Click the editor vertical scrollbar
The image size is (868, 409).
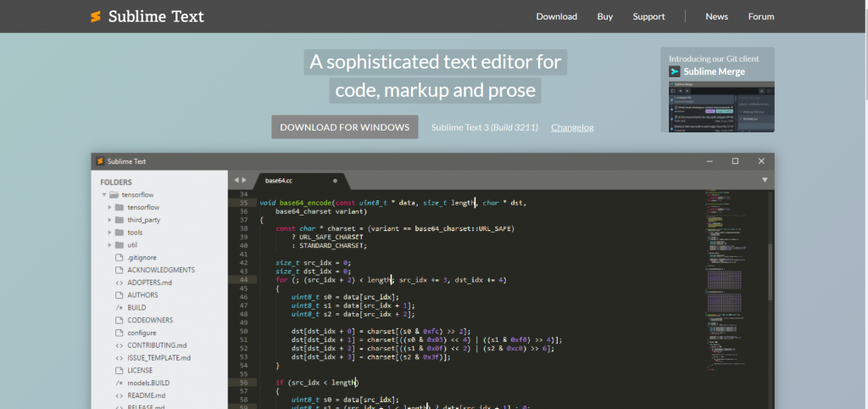[x=770, y=272]
